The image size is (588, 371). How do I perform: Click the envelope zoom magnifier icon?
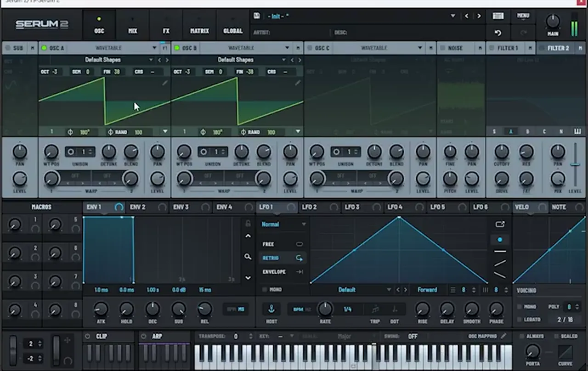click(x=248, y=257)
